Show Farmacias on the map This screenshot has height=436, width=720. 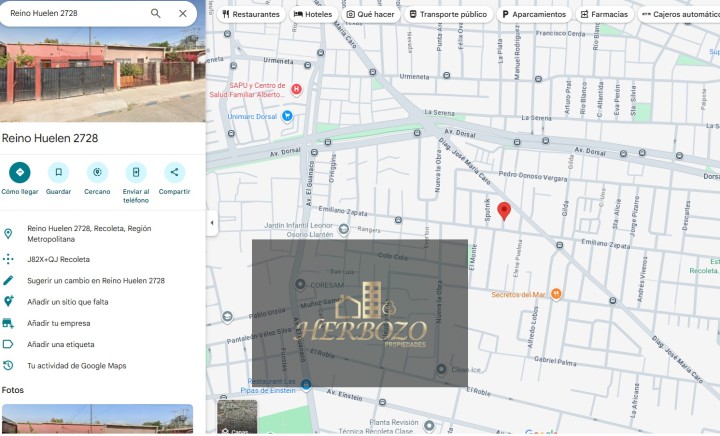coord(604,15)
